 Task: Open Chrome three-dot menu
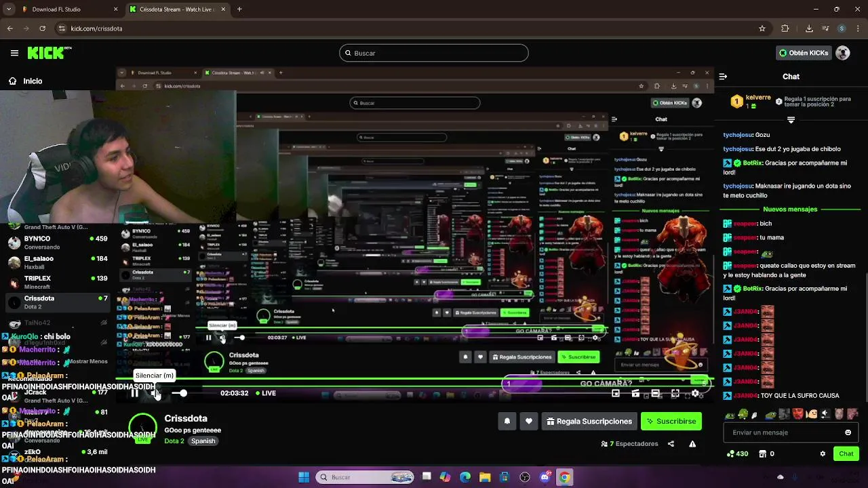click(857, 28)
